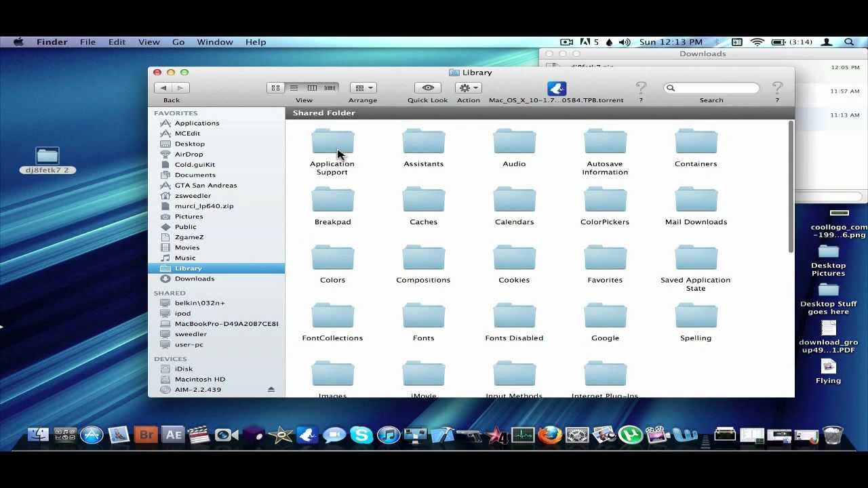Open the Edit menu
Viewport: 868px width, 488px height.
coord(117,42)
